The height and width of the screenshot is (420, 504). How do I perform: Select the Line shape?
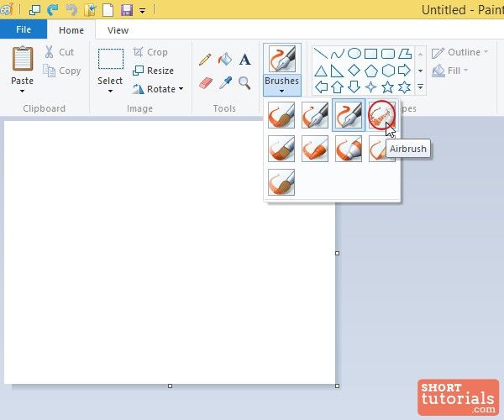pyautogui.click(x=321, y=54)
